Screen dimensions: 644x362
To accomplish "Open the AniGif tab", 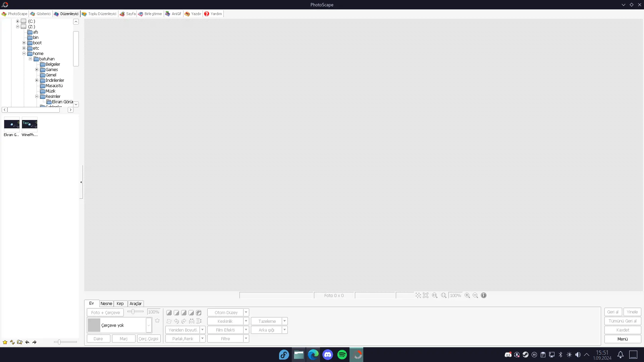I will point(173,14).
